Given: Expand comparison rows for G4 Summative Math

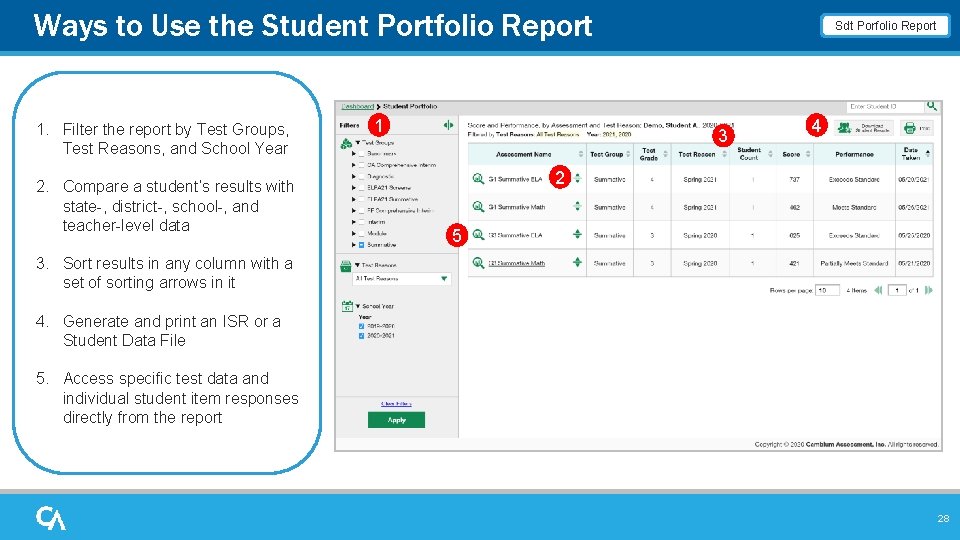Looking at the screenshot, I should tap(577, 206).
